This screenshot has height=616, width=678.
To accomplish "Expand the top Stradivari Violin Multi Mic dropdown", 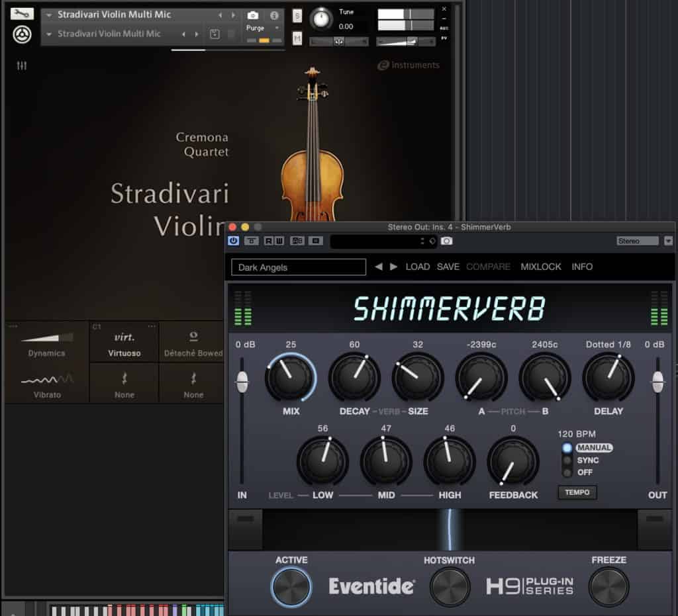I will 49,15.
